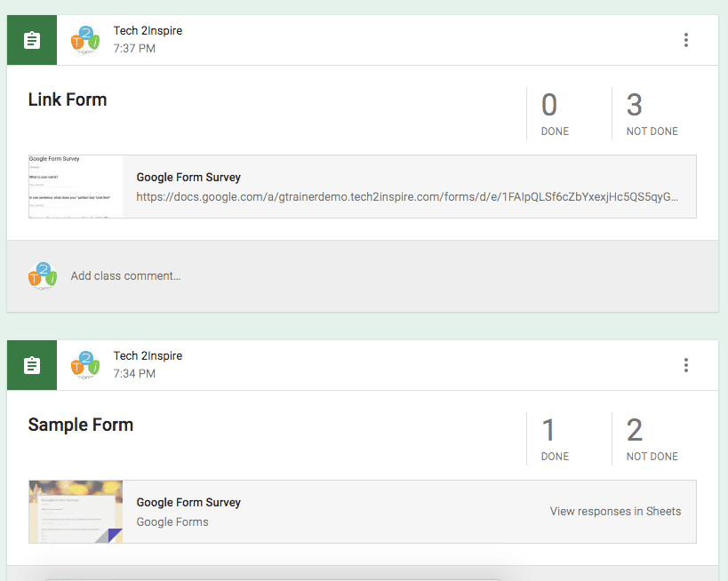Open the Sample Form attachment thumbnail
The height and width of the screenshot is (581, 728).
pyautogui.click(x=76, y=511)
